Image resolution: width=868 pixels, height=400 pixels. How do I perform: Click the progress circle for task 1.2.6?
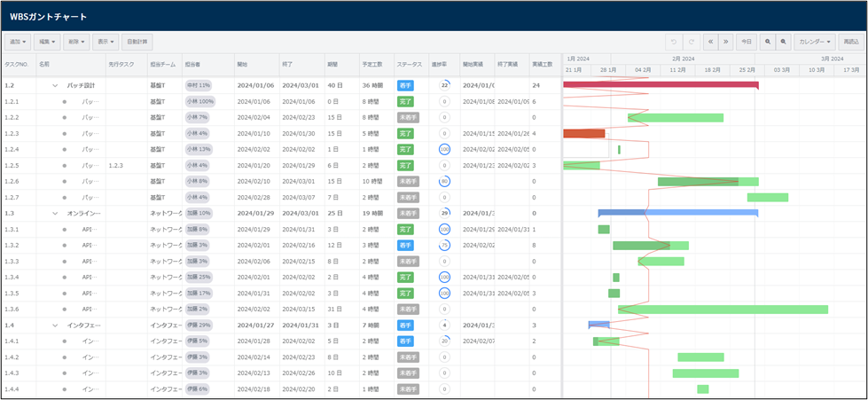(444, 181)
